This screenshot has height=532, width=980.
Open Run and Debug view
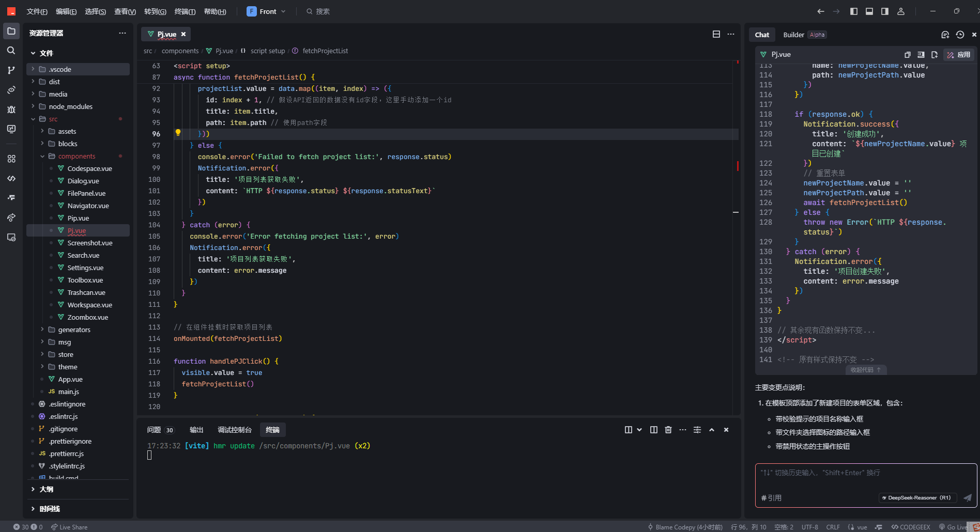pos(11,109)
